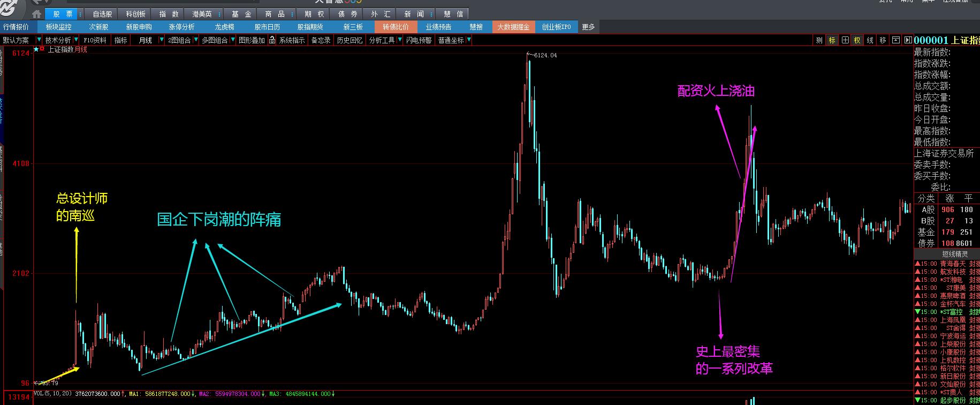The image size is (980, 405).
Task: Click the home icon beside 股票 tab
Action: pyautogui.click(x=36, y=14)
